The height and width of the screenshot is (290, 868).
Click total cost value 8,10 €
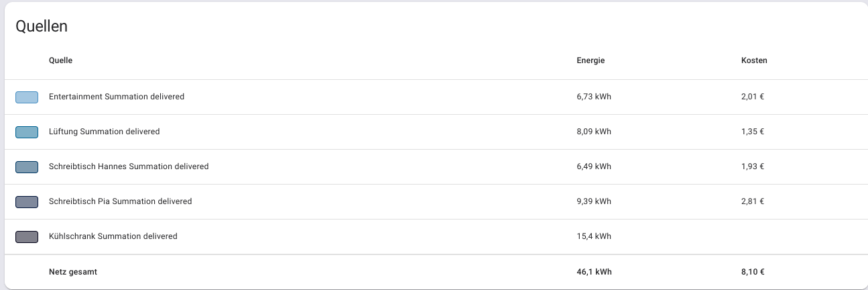pyautogui.click(x=753, y=272)
